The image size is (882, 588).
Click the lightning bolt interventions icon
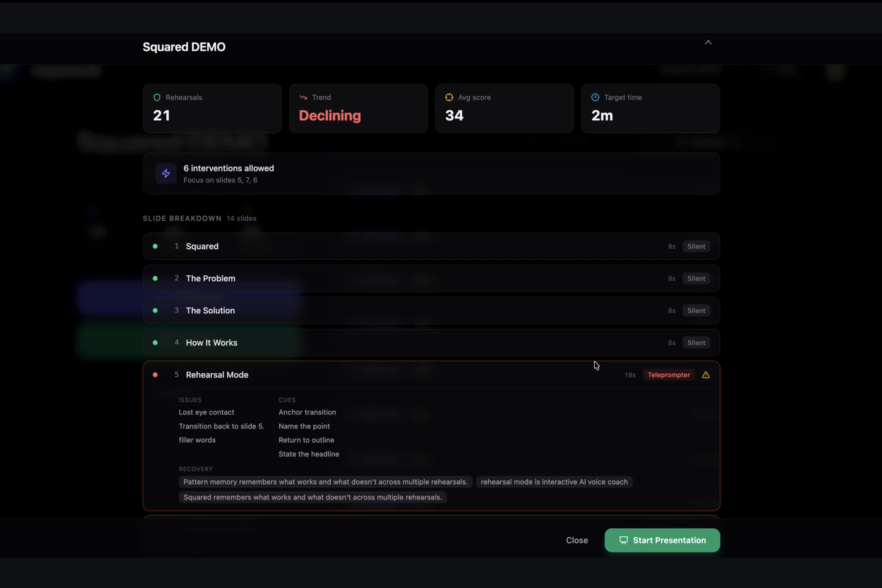pyautogui.click(x=166, y=174)
